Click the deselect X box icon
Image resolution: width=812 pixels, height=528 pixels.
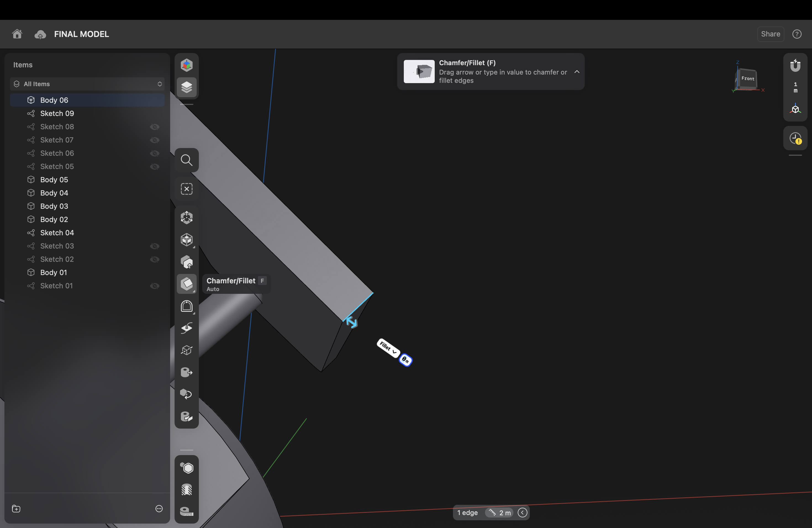[186, 189]
